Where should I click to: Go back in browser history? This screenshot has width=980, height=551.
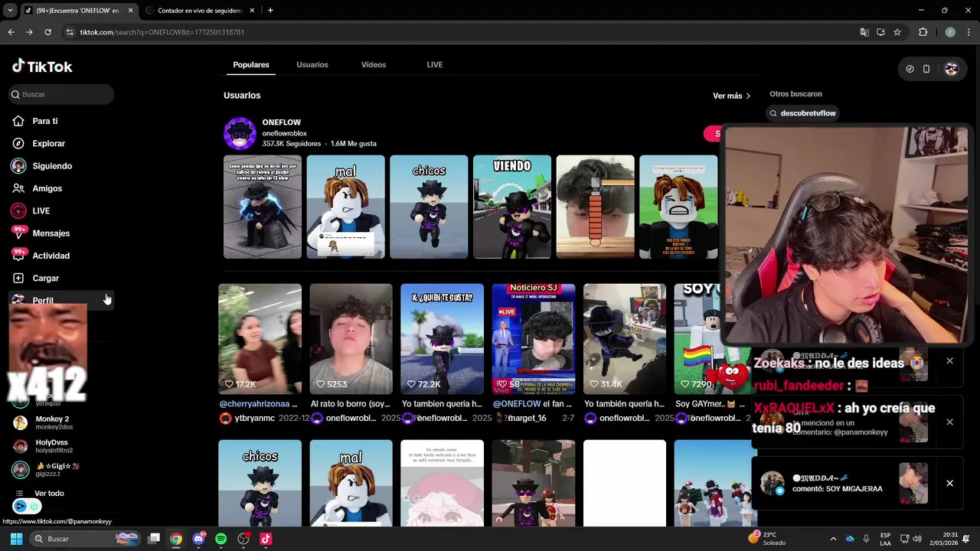[11, 32]
